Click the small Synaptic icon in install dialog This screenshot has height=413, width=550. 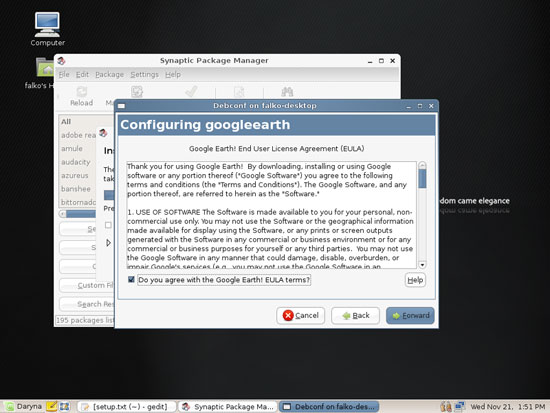(x=103, y=133)
